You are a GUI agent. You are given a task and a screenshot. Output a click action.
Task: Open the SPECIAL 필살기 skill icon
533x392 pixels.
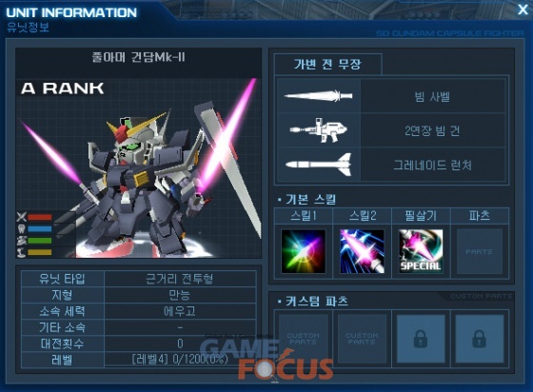(421, 251)
